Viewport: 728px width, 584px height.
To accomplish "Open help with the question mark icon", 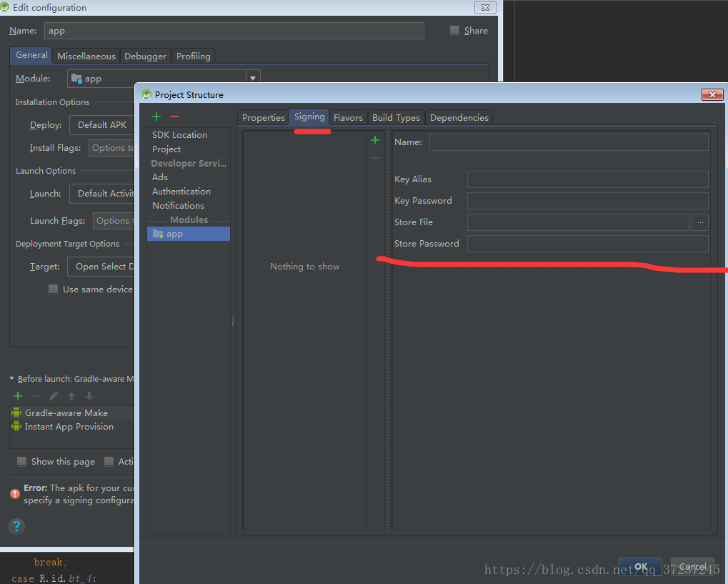I will pos(16,526).
